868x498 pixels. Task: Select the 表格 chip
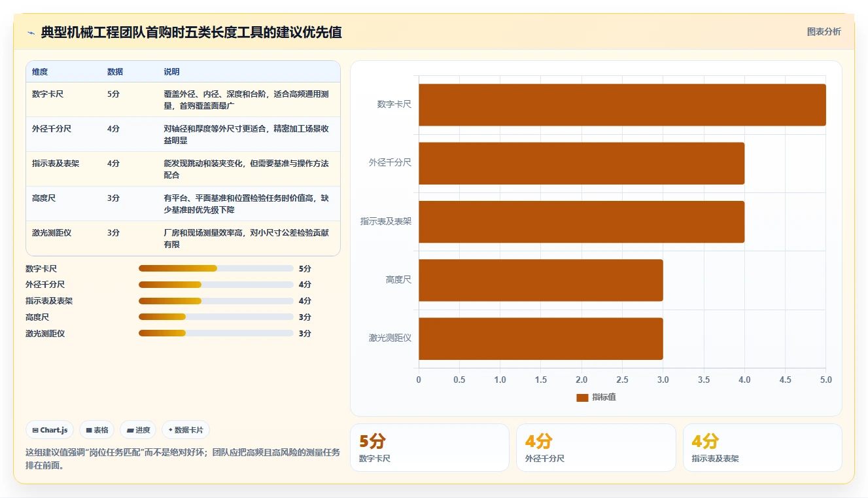point(97,430)
